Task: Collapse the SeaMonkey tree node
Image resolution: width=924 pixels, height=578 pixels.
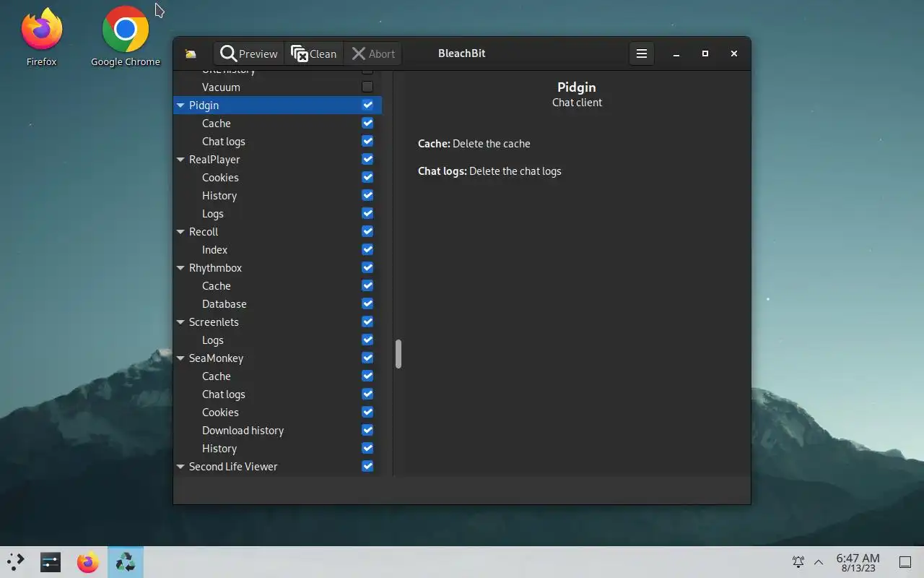Action: (180, 358)
